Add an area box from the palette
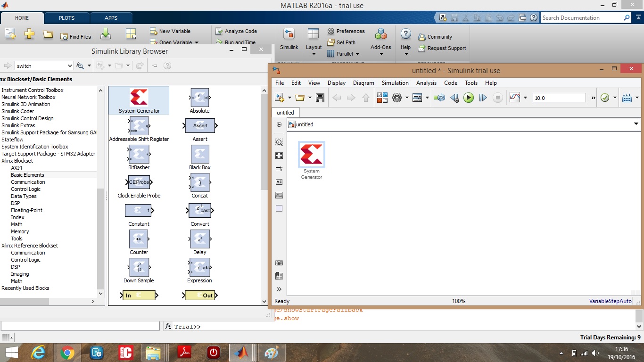This screenshot has width=644, height=362. [279, 208]
